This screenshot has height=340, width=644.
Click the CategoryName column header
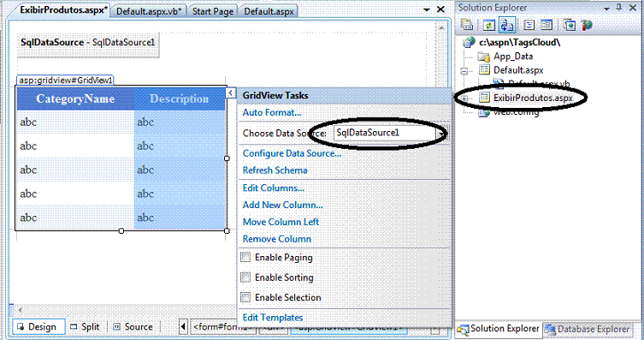coord(75,98)
